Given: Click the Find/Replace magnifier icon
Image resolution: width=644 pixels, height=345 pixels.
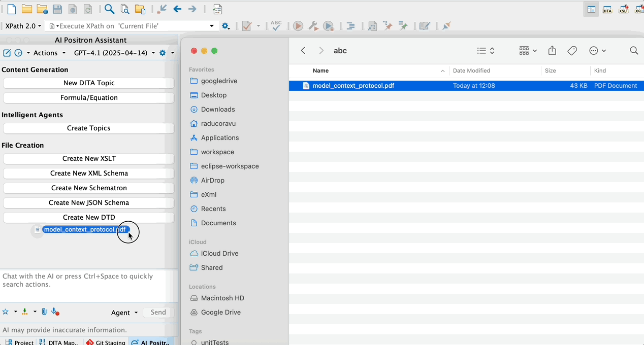Looking at the screenshot, I should pyautogui.click(x=109, y=9).
